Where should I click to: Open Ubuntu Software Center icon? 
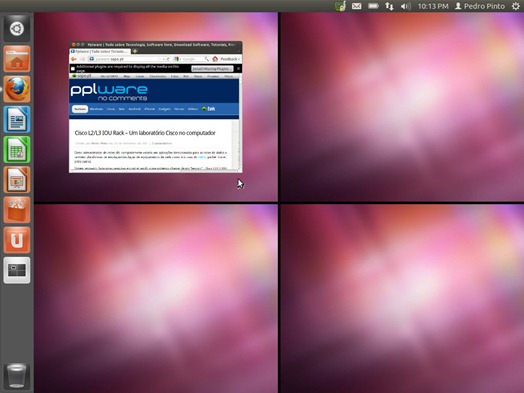tap(17, 210)
